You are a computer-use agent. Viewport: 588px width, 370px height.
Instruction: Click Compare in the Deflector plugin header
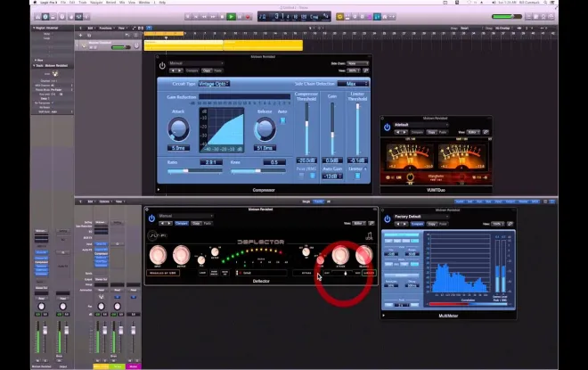(x=182, y=223)
